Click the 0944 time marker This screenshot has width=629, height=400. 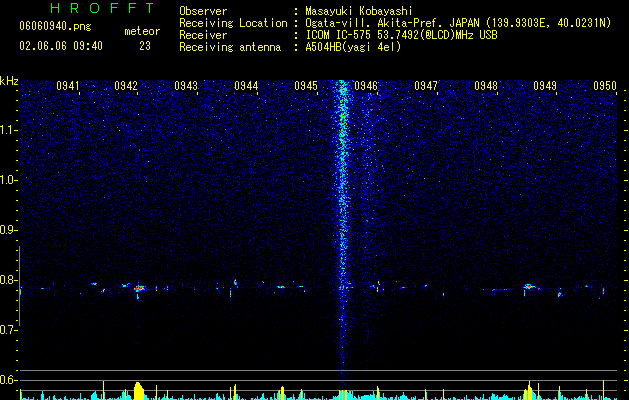246,86
